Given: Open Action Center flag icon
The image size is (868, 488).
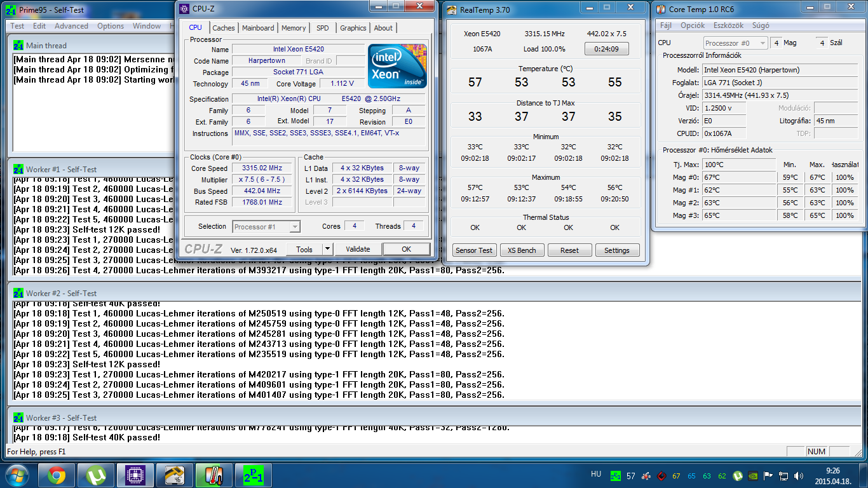Looking at the screenshot, I should [768, 475].
